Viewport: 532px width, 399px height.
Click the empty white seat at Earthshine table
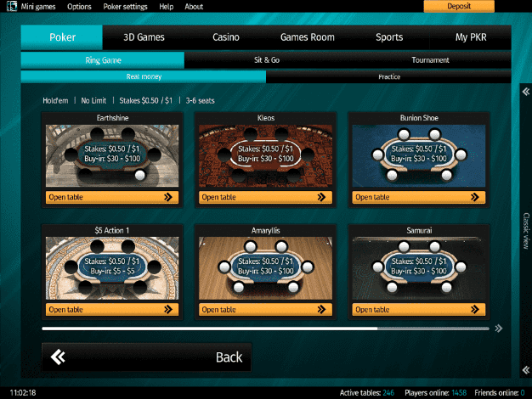click(139, 175)
